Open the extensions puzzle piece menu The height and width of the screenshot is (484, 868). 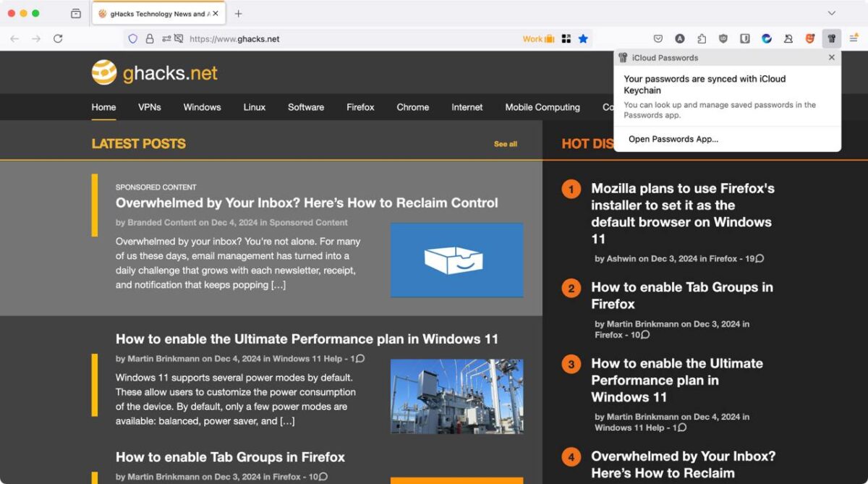(702, 38)
